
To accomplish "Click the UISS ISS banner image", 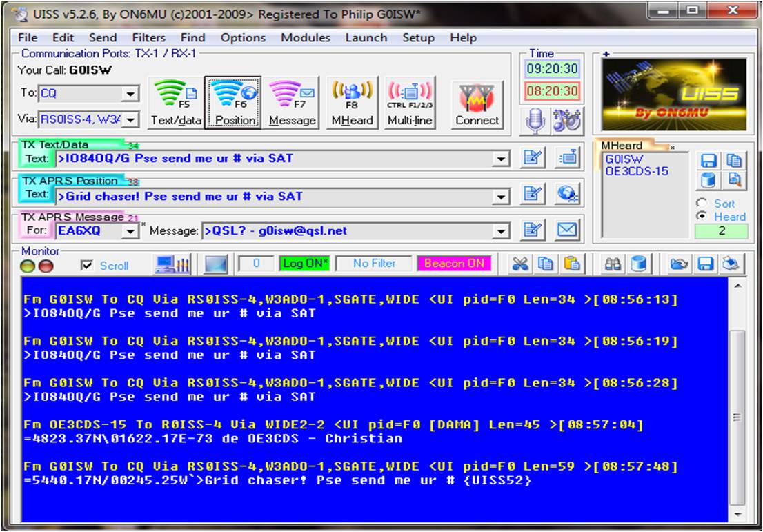I will pyautogui.click(x=673, y=95).
